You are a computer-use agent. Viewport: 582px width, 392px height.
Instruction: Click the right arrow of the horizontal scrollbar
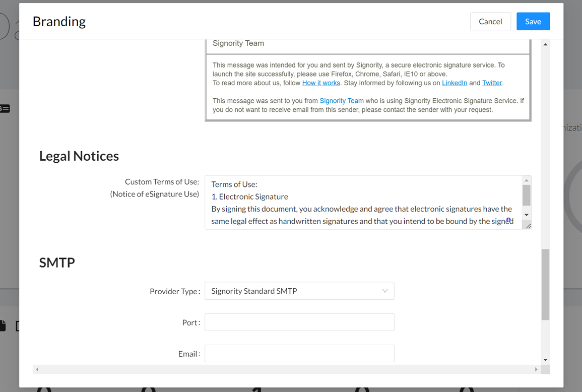tap(535, 369)
